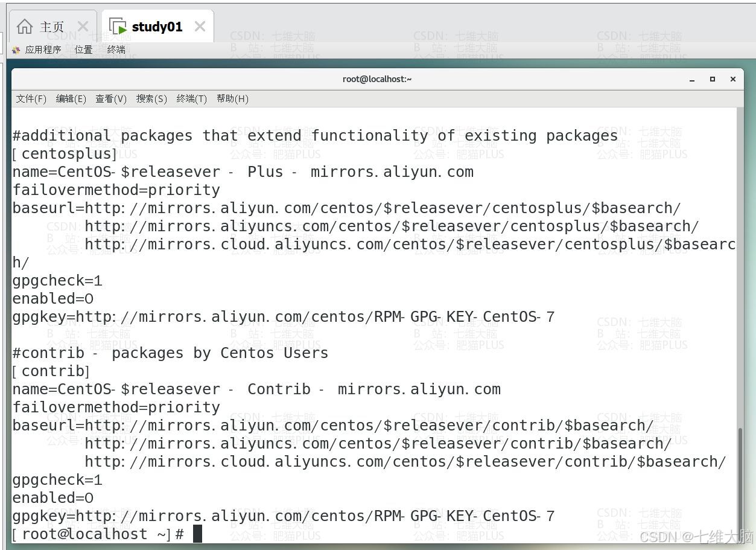Open the 编辑(E) menu
This screenshot has height=550, width=756.
point(71,99)
